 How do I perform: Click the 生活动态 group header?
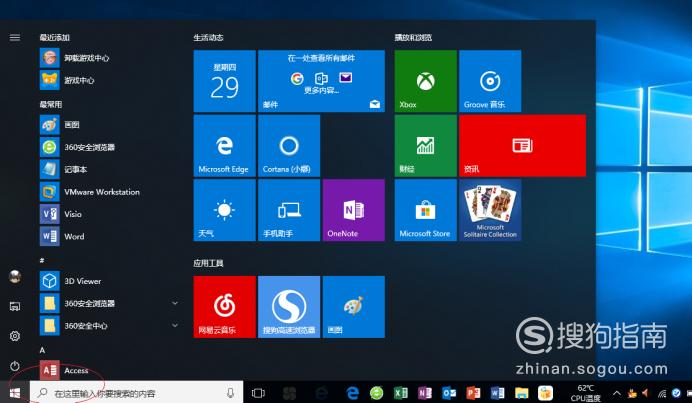pyautogui.click(x=208, y=38)
